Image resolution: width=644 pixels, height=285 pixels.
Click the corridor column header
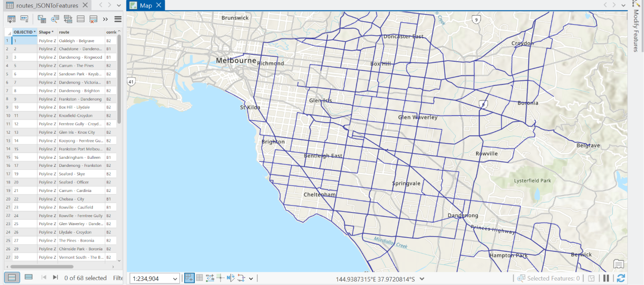(111, 32)
